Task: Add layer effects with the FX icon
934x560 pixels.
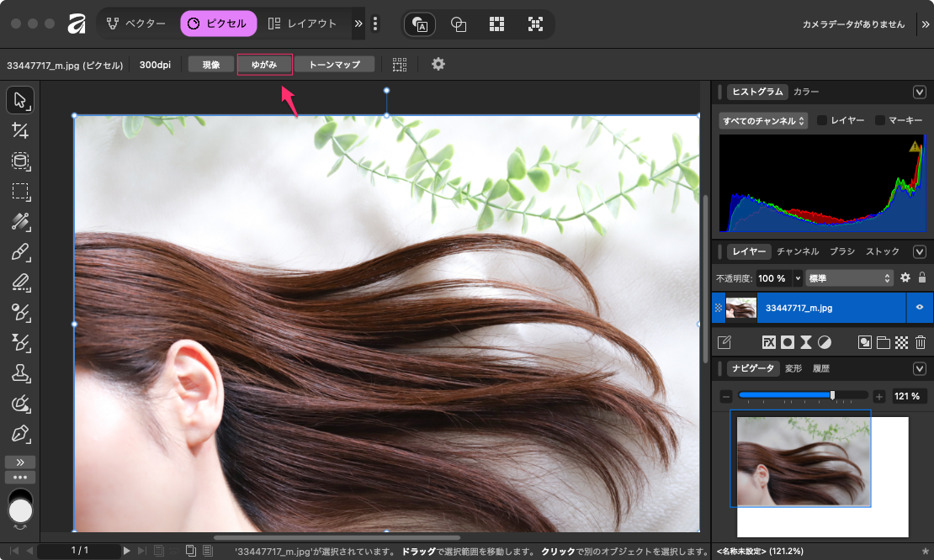Action: 768,342
